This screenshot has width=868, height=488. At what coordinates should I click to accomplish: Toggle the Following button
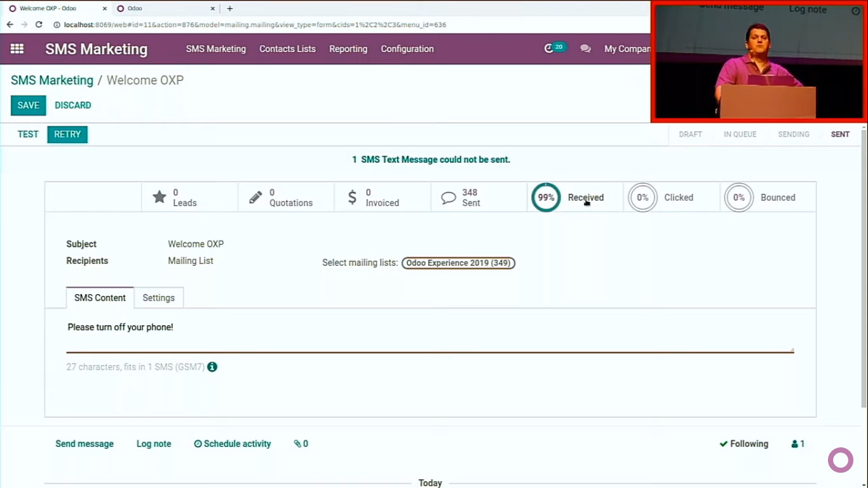[x=744, y=444]
